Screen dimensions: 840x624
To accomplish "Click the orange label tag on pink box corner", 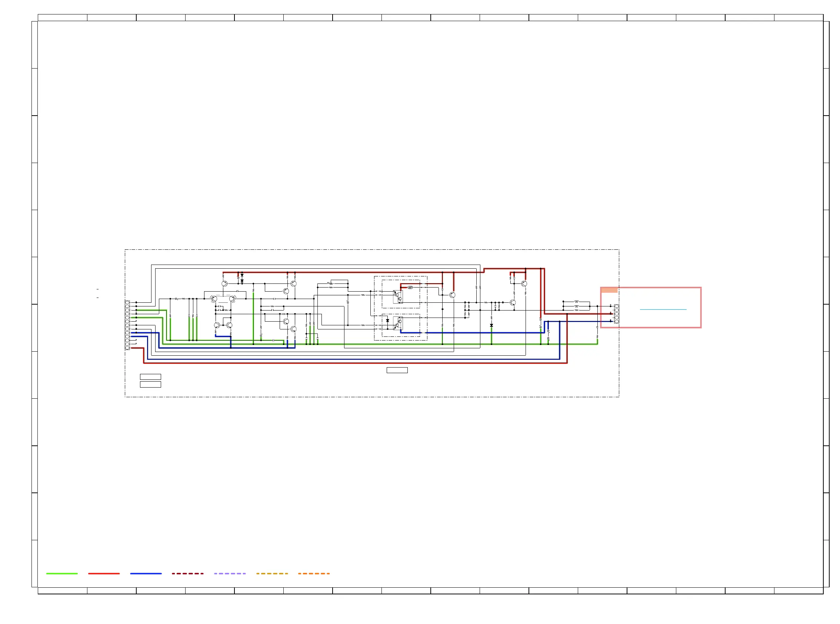I will [609, 290].
